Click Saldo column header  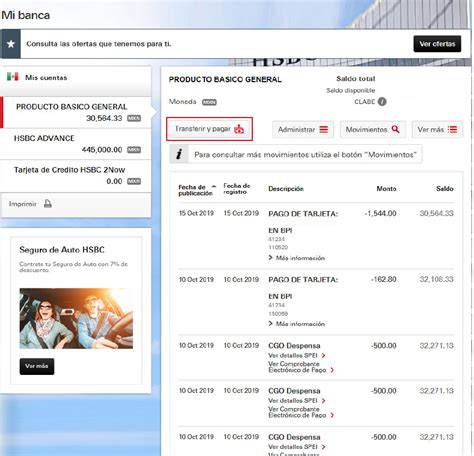(x=445, y=189)
